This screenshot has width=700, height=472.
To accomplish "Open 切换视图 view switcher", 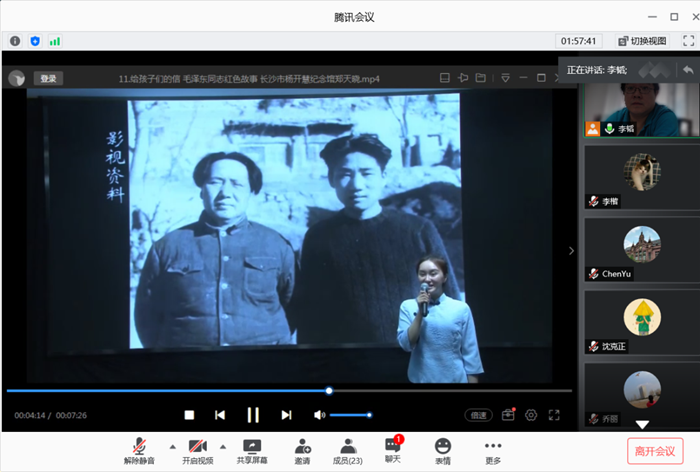I will pyautogui.click(x=642, y=41).
